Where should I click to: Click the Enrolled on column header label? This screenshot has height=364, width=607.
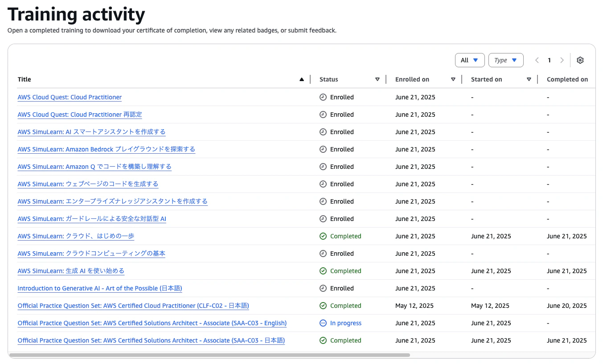(412, 79)
